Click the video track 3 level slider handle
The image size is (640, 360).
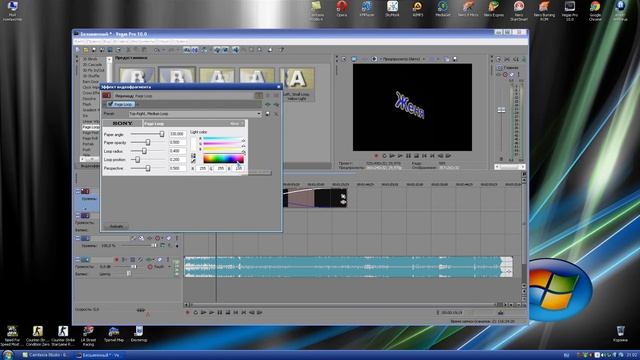153,246
